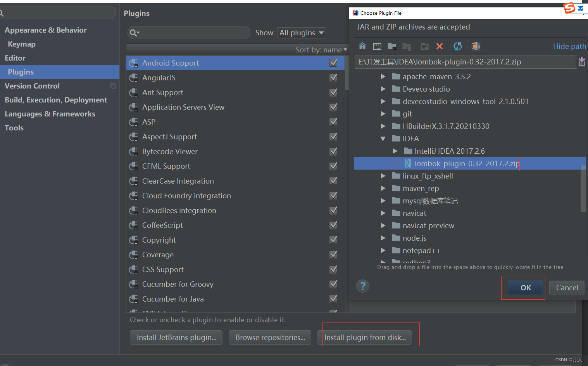Open the Keymap settings page

[22, 44]
